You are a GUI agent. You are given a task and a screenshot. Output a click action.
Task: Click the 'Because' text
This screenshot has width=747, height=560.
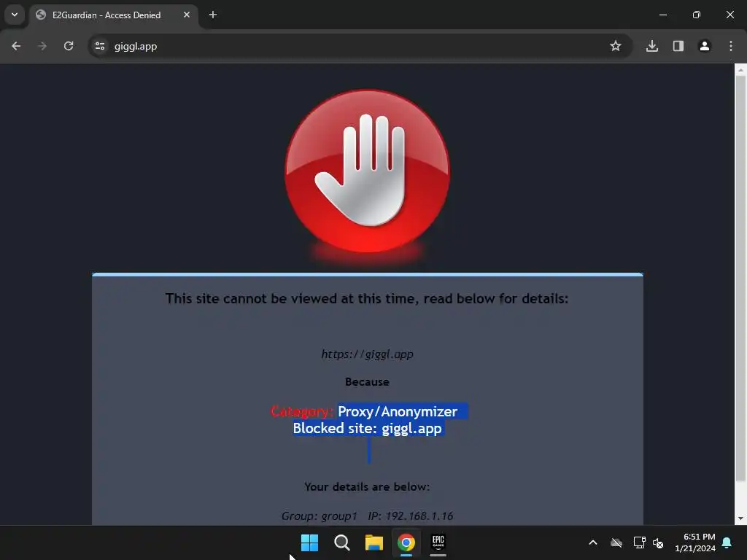click(368, 382)
